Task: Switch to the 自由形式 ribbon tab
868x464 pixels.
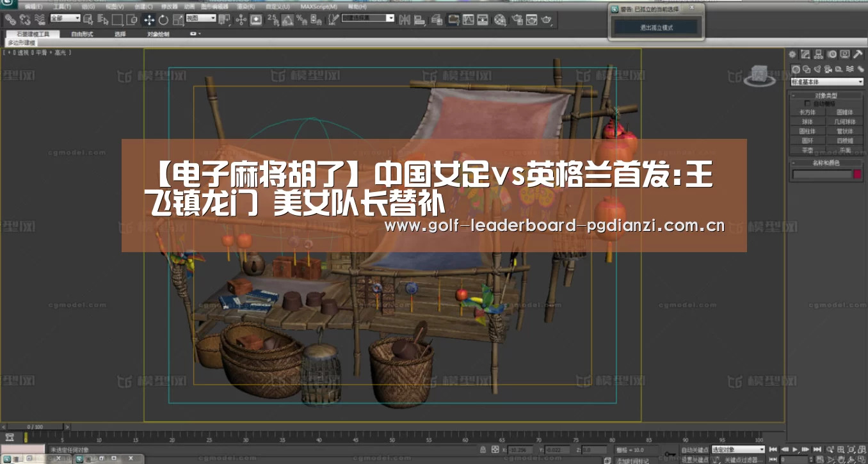Action: (x=83, y=34)
